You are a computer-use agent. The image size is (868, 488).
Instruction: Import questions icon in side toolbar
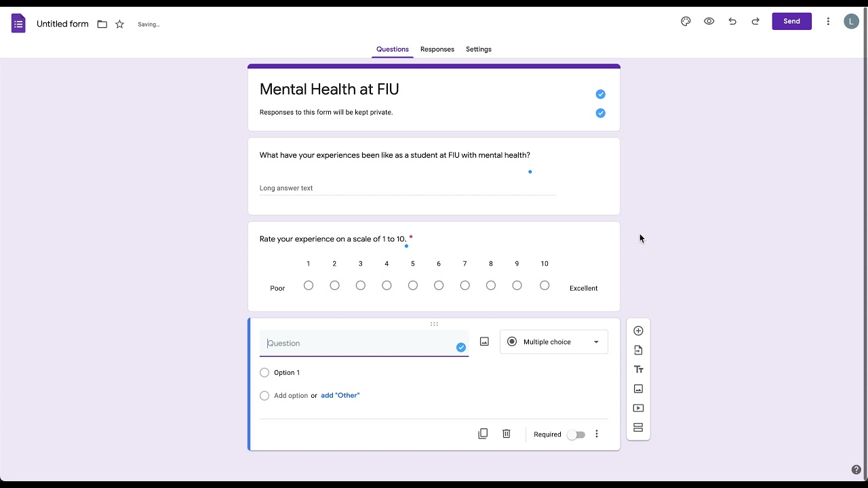pos(638,350)
